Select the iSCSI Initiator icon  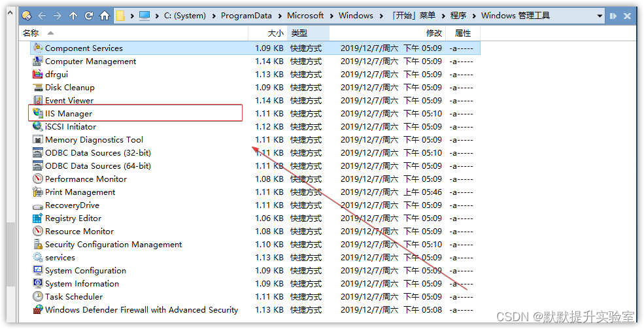38,126
